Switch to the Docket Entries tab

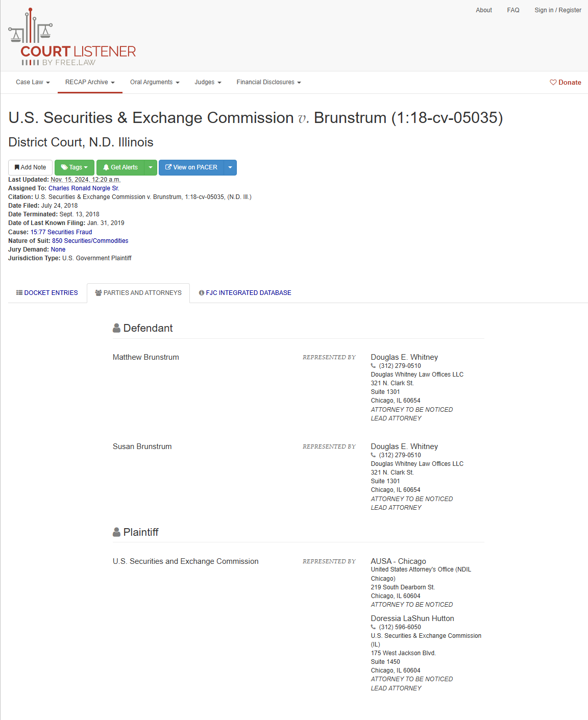(x=47, y=293)
